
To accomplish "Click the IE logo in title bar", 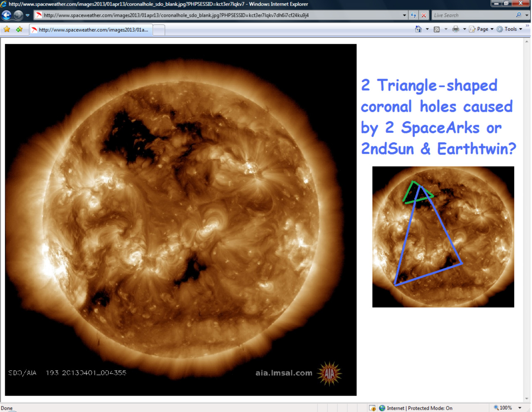I will [4, 4].
